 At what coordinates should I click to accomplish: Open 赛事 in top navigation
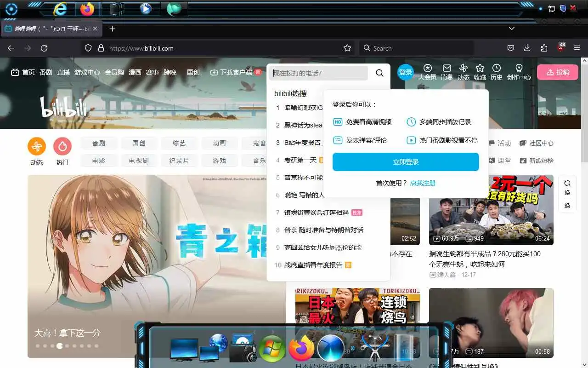(153, 72)
